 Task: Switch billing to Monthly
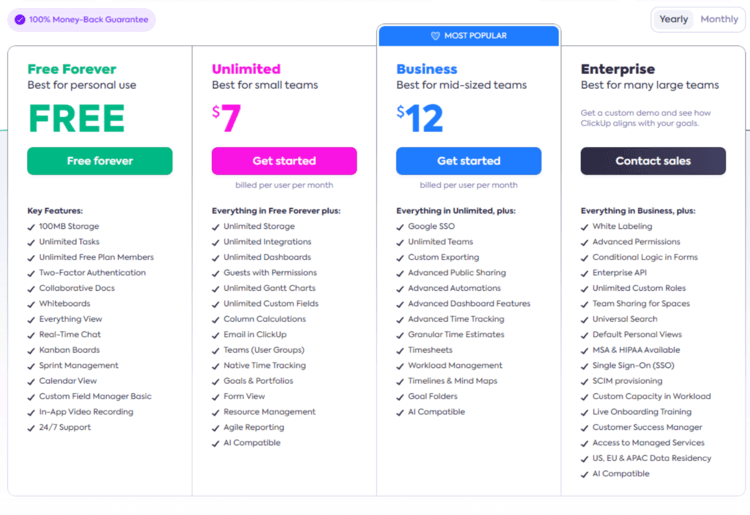(x=719, y=19)
